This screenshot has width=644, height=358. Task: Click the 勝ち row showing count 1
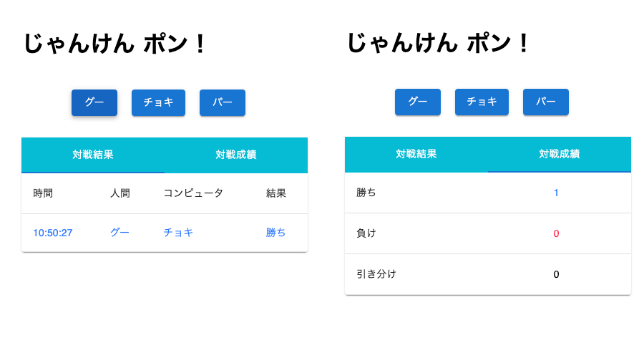[488, 193]
